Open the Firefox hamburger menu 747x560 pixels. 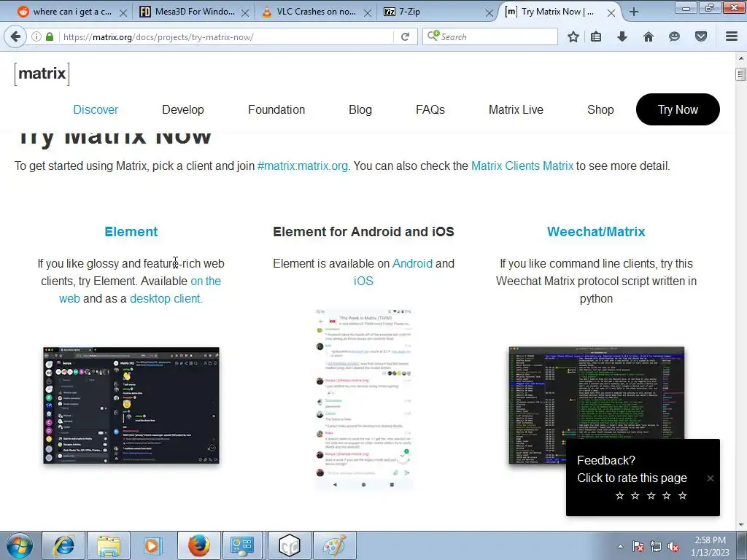click(x=732, y=36)
